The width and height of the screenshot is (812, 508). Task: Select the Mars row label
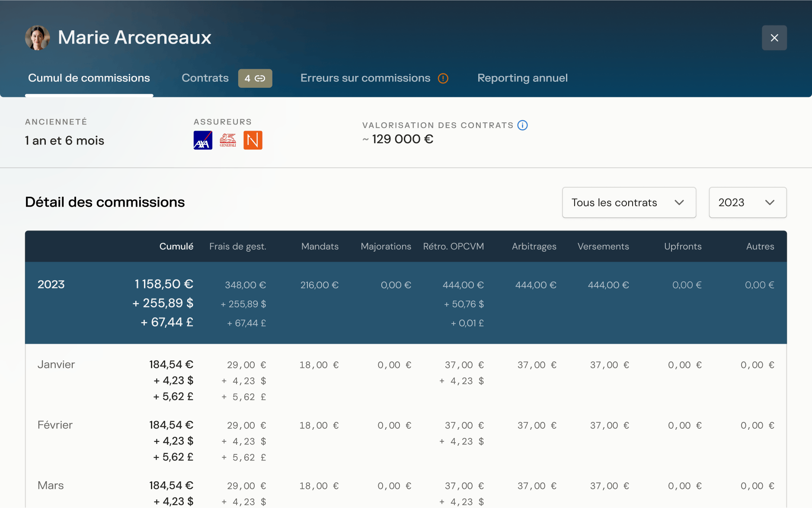coord(51,486)
